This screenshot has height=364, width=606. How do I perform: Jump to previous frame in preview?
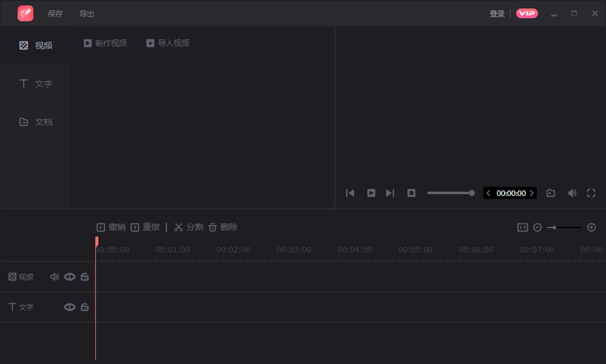[x=350, y=193]
